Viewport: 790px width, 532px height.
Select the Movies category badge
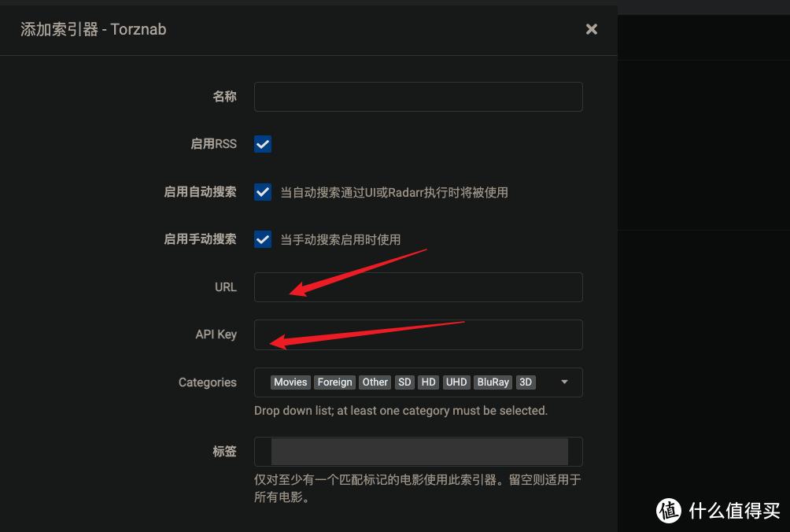point(290,382)
